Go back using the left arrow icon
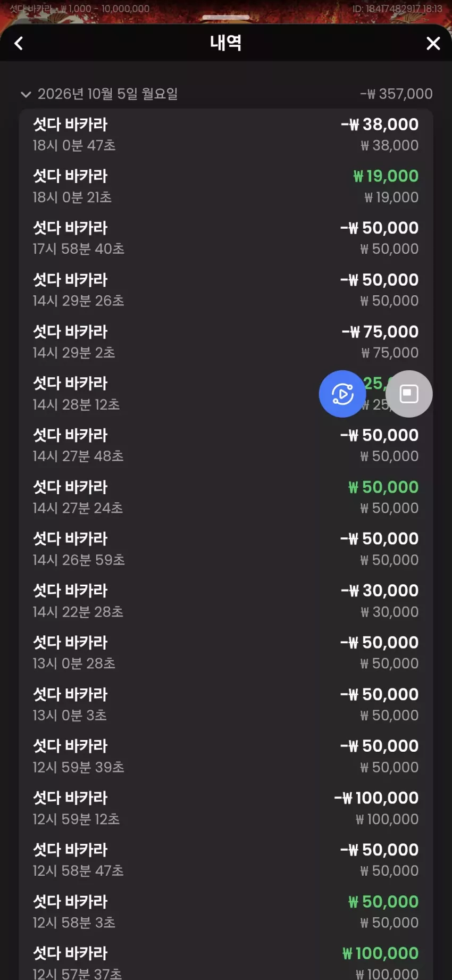 click(x=19, y=43)
